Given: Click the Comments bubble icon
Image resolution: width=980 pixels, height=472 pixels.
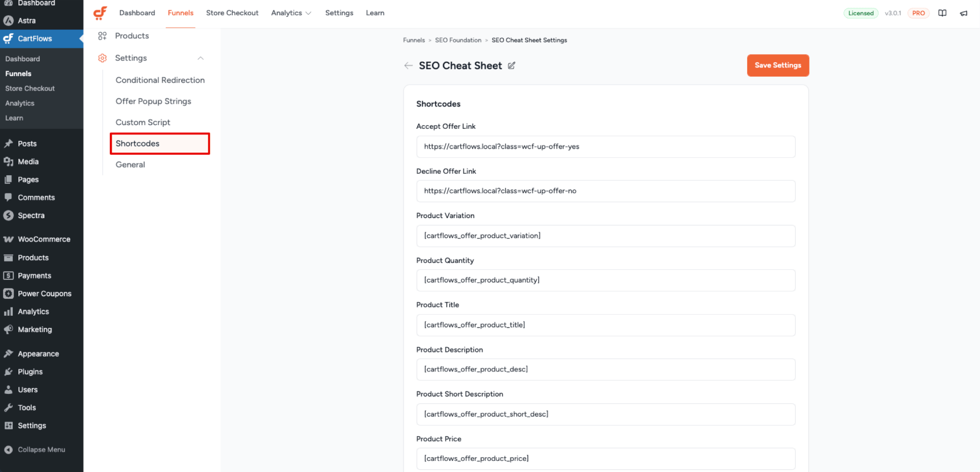Looking at the screenshot, I should click(8, 197).
